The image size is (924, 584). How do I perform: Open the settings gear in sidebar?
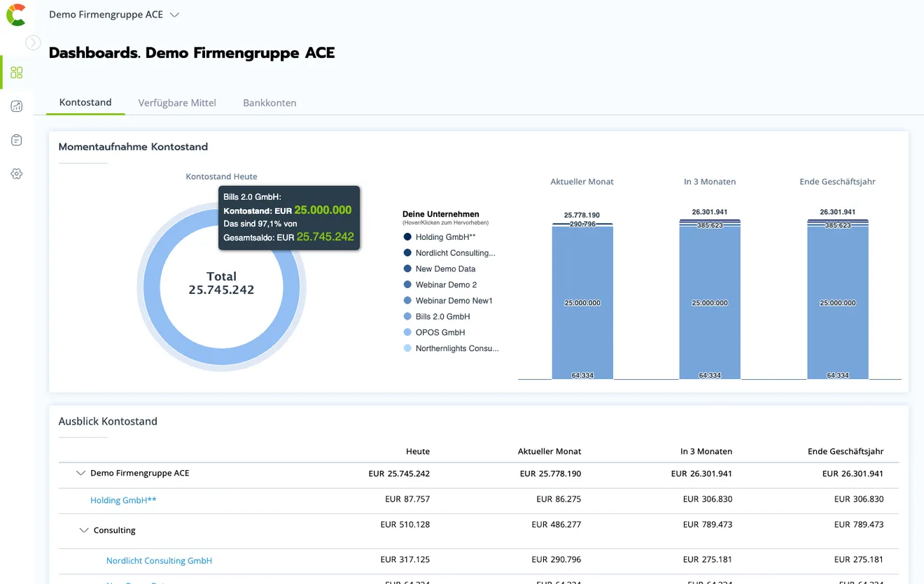tap(17, 173)
